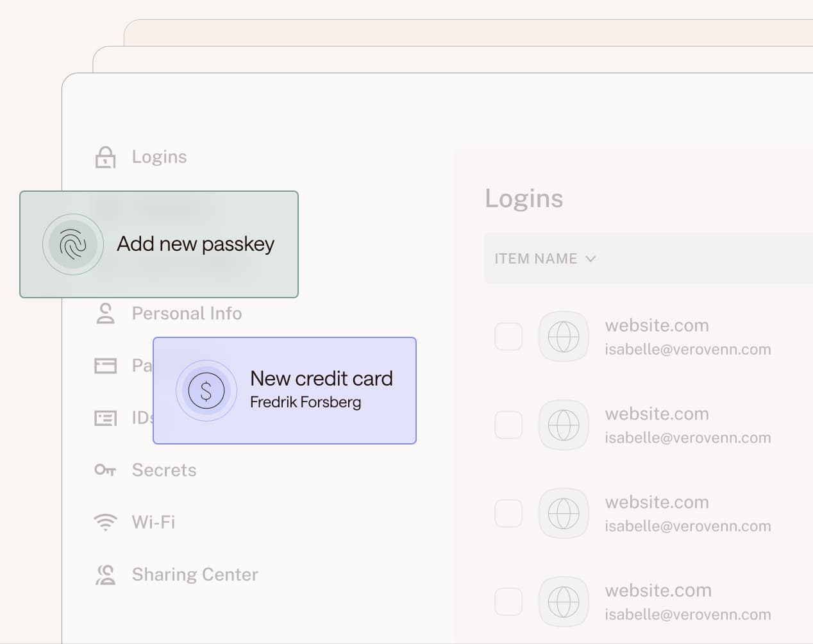
Task: Click the chevron beside ITEM NAME
Action: point(591,258)
